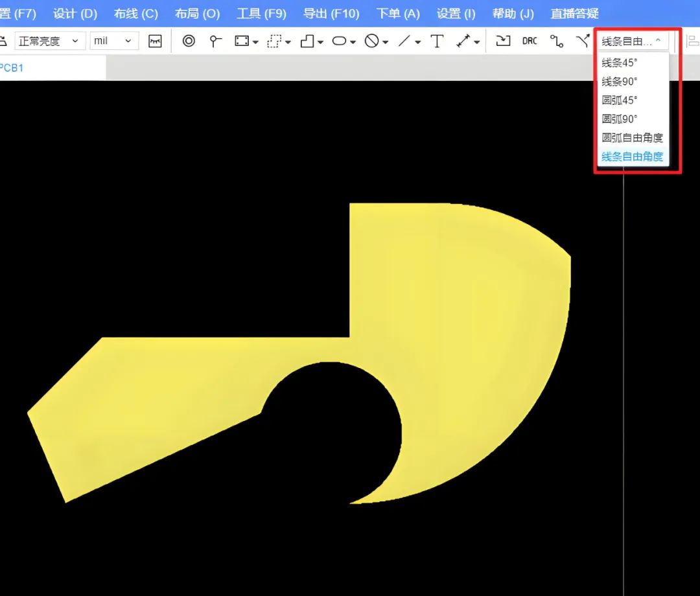Collapse the 线条自由 corner mode dropdown
This screenshot has height=596, width=700.
click(632, 41)
